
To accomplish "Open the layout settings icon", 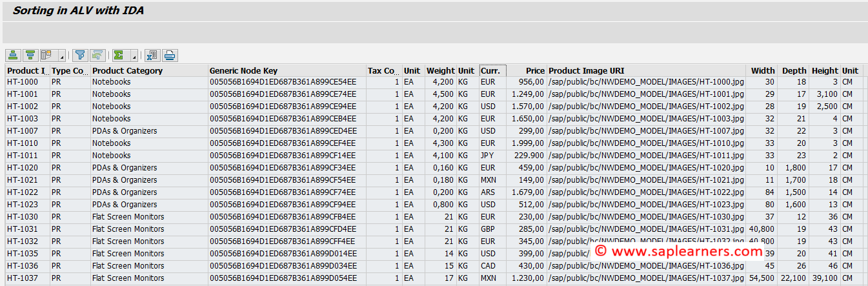I will (47, 55).
